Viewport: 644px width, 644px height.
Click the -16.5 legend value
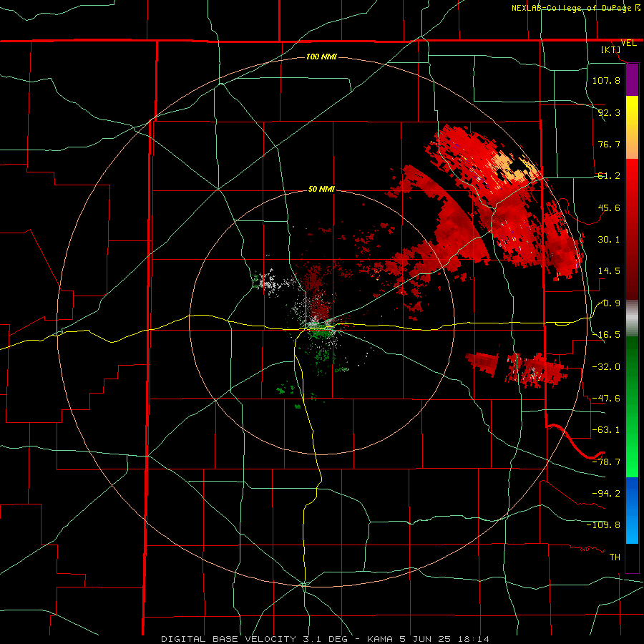pyautogui.click(x=606, y=335)
